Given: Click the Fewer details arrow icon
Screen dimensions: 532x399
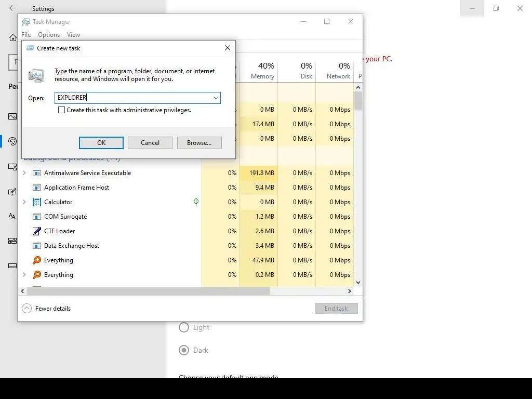Looking at the screenshot, I should tap(27, 309).
